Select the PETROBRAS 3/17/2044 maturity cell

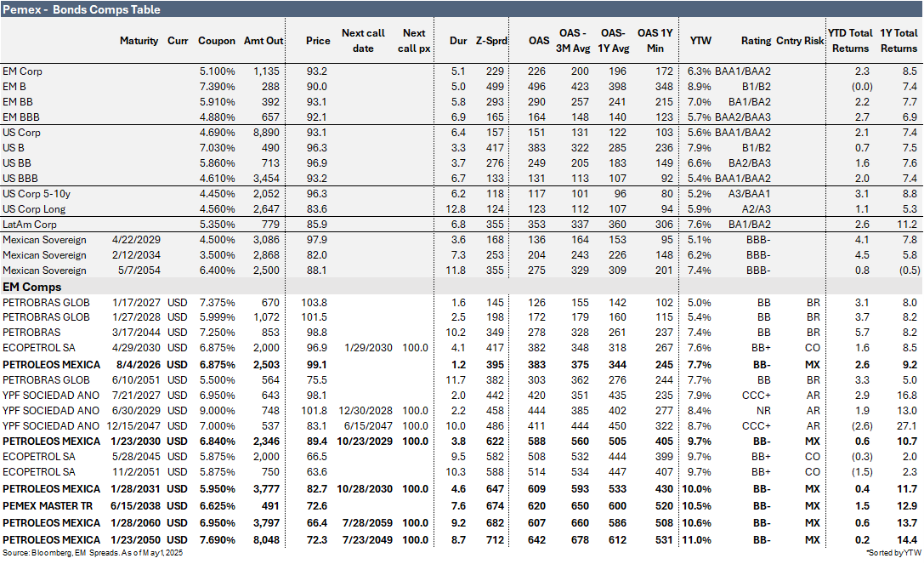[x=136, y=333]
